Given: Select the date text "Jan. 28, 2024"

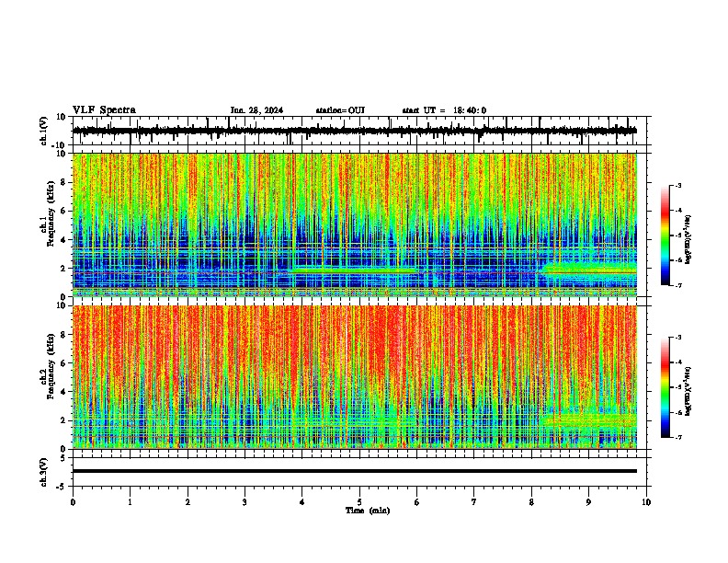Looking at the screenshot, I should [256, 110].
